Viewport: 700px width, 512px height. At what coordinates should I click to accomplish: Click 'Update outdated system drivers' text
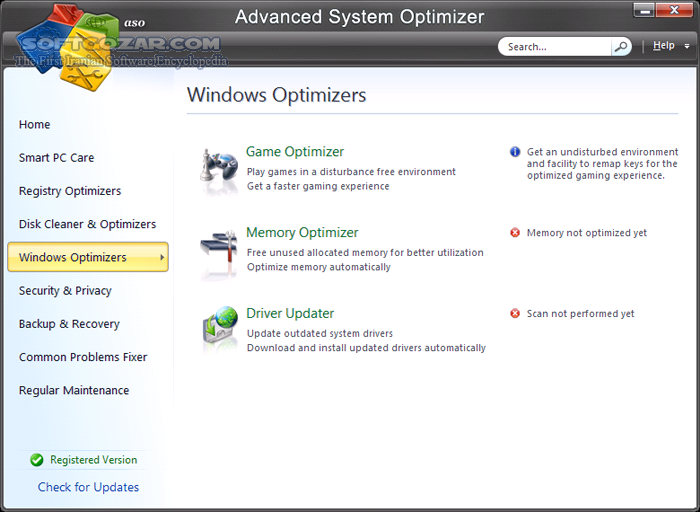pos(320,333)
